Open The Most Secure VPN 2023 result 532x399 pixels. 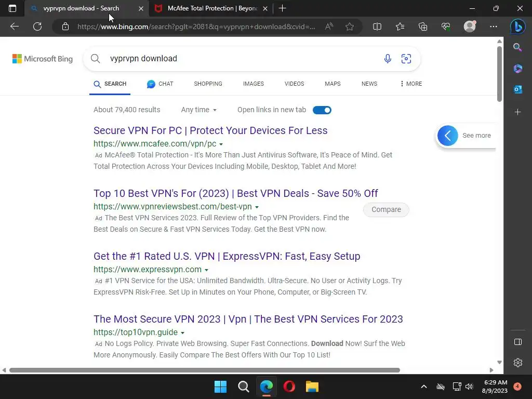(x=248, y=320)
